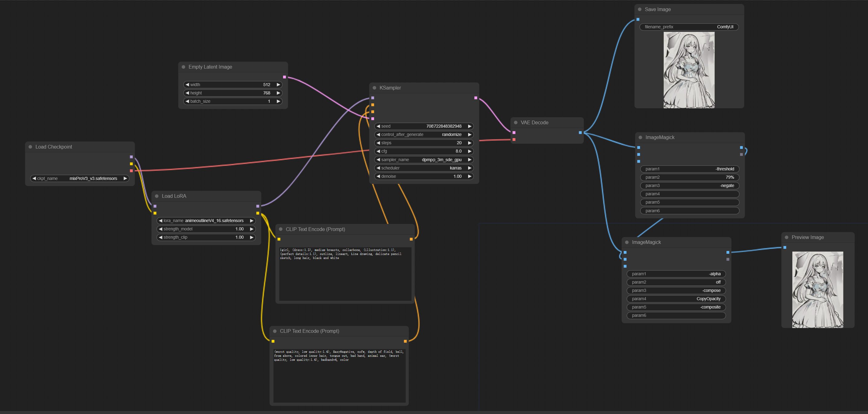The image size is (868, 414).
Task: Toggle the Save Image node collapse dot
Action: click(x=639, y=10)
